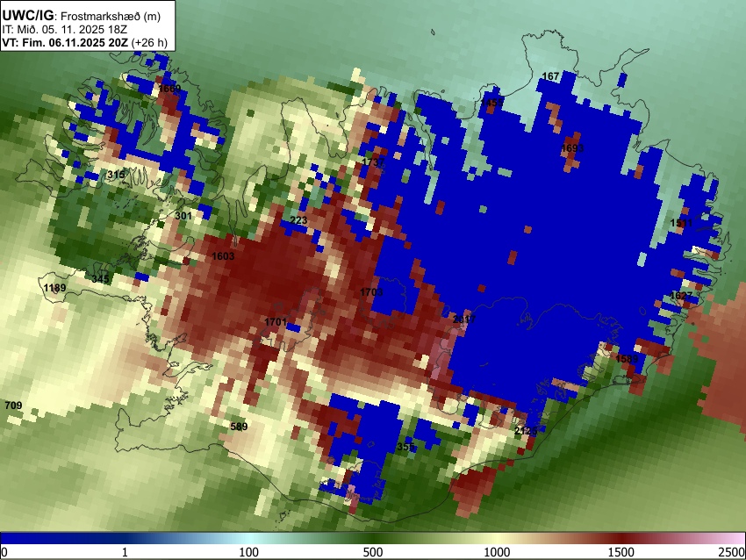Click the map value 1669 in the Westfjords

pos(170,89)
